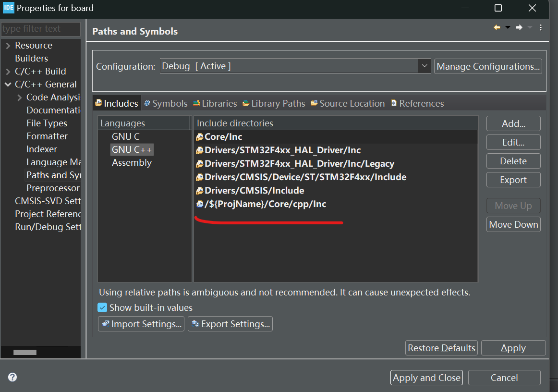Switch to the Includes tab
The image size is (558, 392).
117,103
